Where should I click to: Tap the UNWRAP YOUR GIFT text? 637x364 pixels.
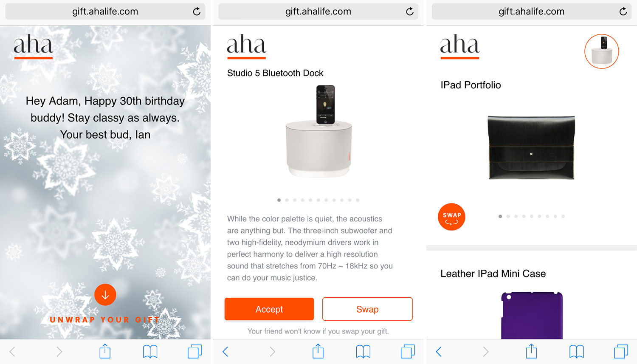point(105,320)
